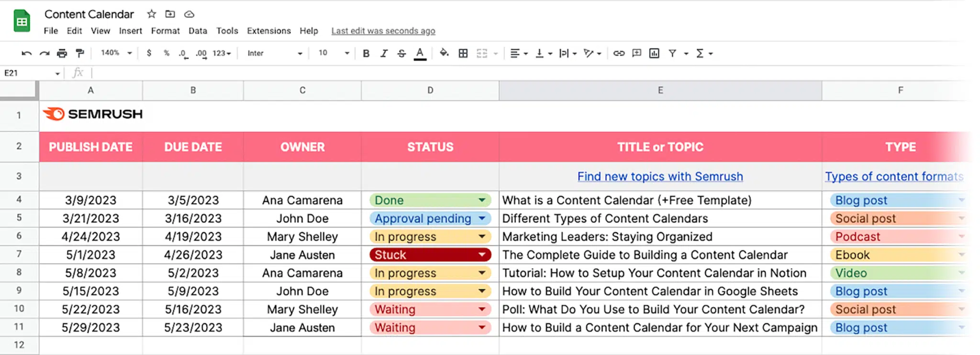980x355 pixels.
Task: Format as percent icon
Action: click(x=166, y=53)
